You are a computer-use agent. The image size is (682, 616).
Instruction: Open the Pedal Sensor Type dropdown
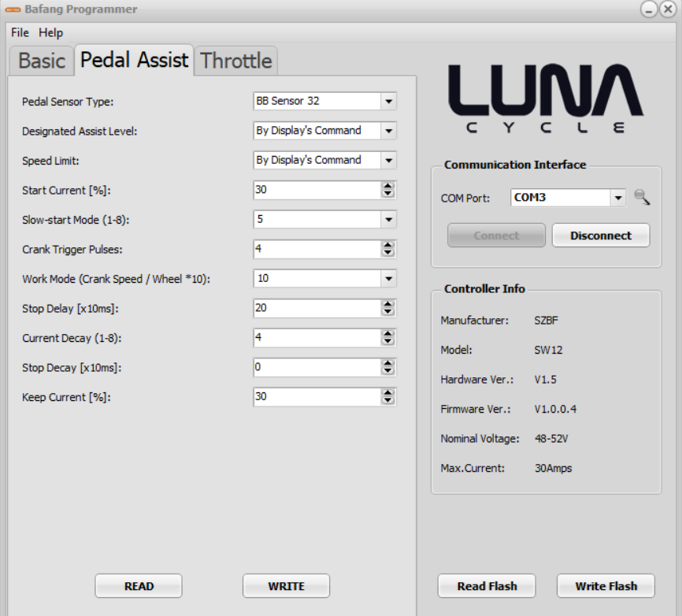(x=387, y=102)
